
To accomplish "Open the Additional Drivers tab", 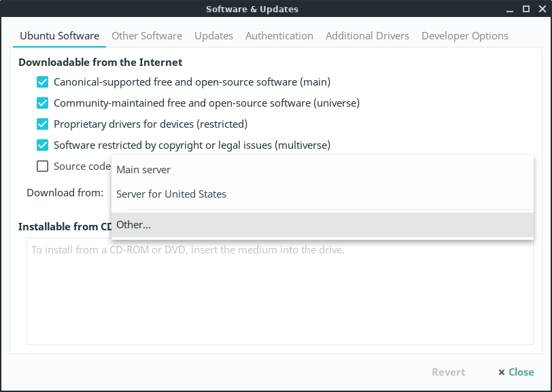I will 367,36.
